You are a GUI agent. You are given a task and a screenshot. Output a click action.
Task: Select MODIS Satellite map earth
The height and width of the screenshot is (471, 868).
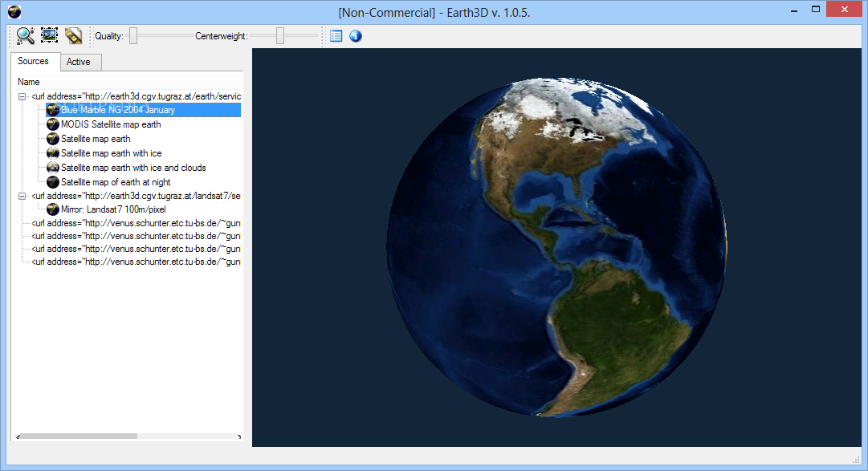(111, 124)
